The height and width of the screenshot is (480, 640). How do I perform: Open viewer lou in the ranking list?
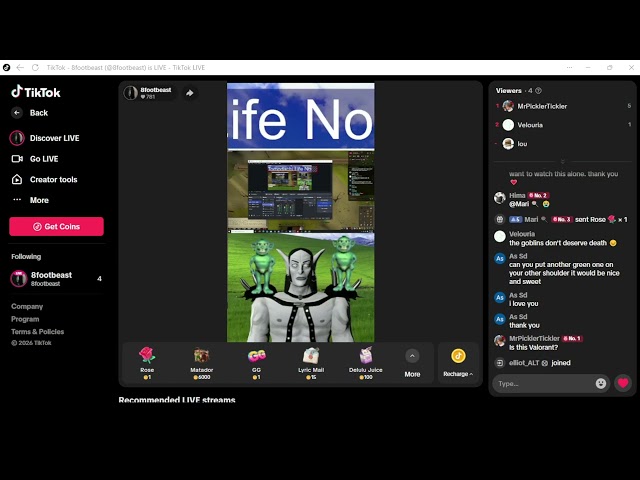563,144
